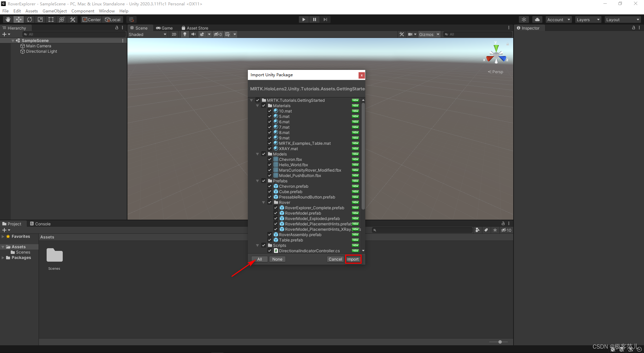644x353 pixels.
Task: Toggle the 2D scene view button
Action: tap(174, 34)
